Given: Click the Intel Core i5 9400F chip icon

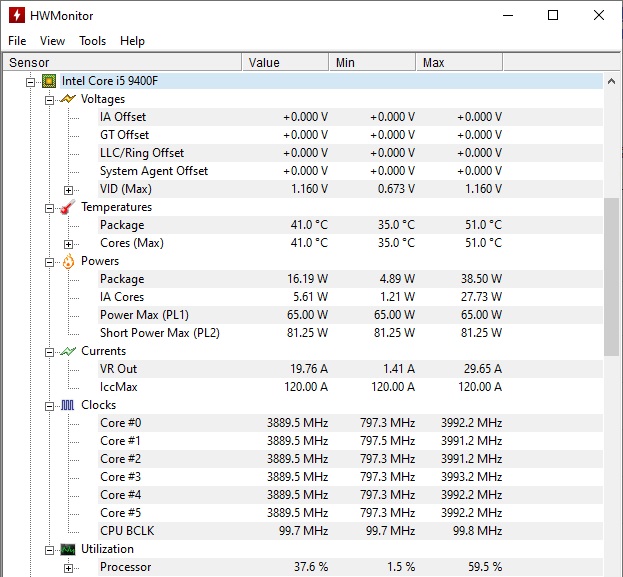Looking at the screenshot, I should point(49,81).
